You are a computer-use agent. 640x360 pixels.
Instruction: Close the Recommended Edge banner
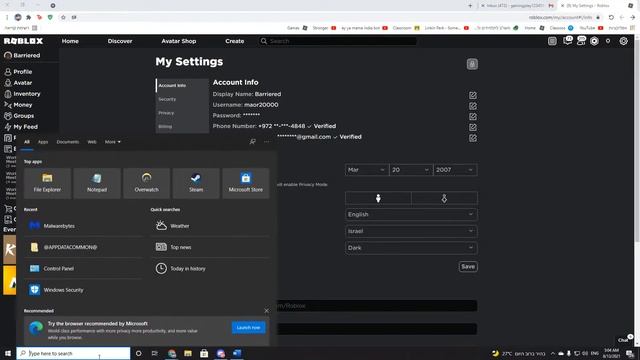[x=267, y=311]
